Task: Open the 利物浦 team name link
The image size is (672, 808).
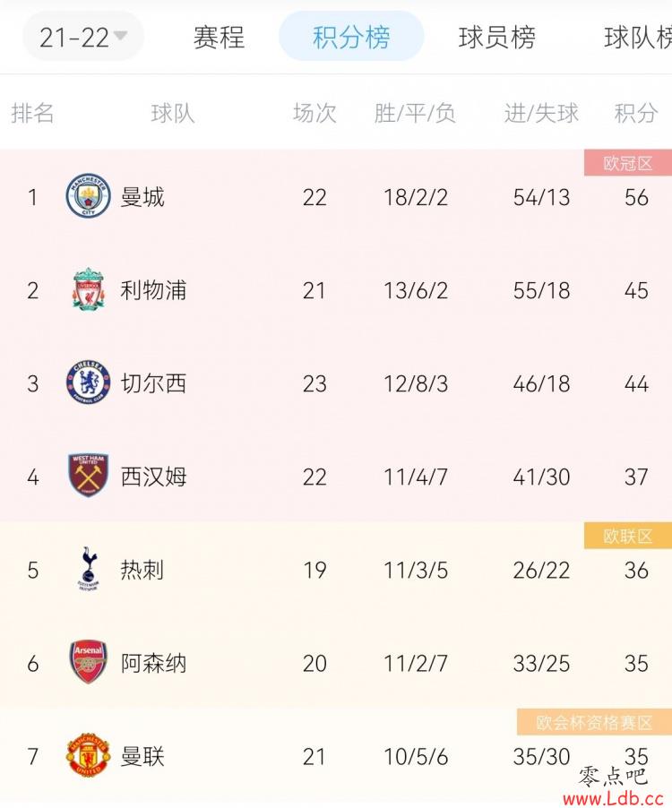Action: (x=153, y=290)
